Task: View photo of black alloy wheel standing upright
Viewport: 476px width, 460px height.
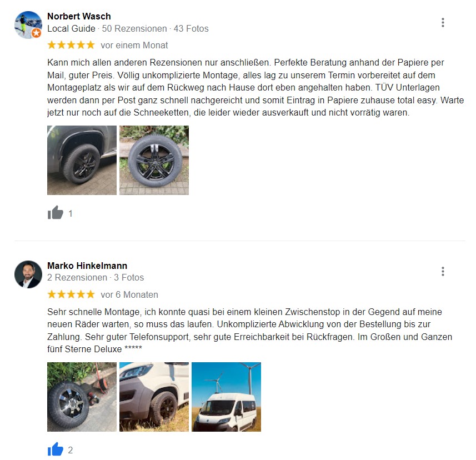Action: pyautogui.click(x=154, y=160)
